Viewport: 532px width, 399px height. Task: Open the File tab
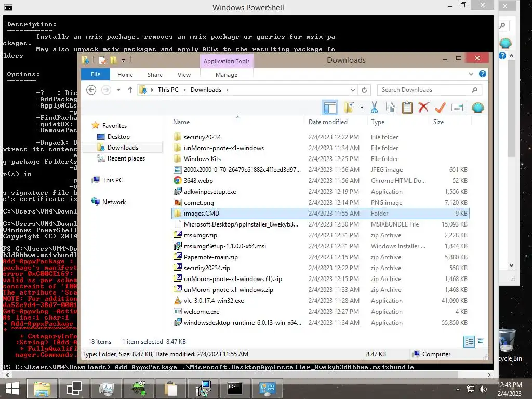(x=96, y=74)
